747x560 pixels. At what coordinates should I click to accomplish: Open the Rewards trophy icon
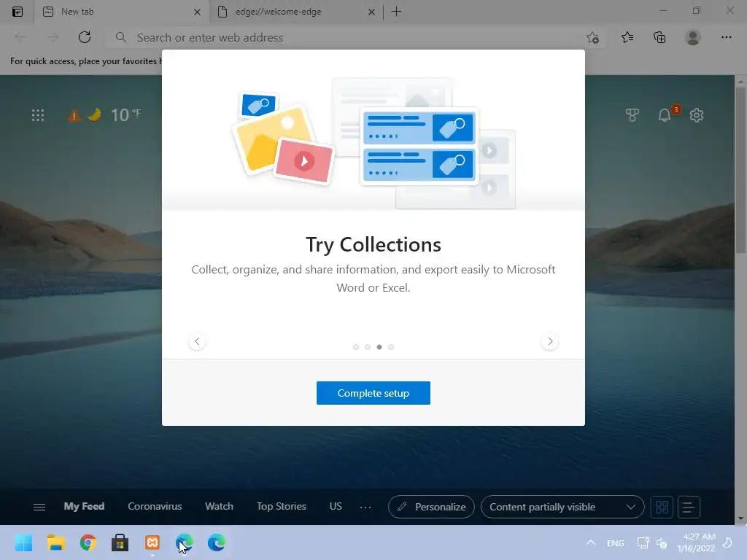click(x=632, y=115)
